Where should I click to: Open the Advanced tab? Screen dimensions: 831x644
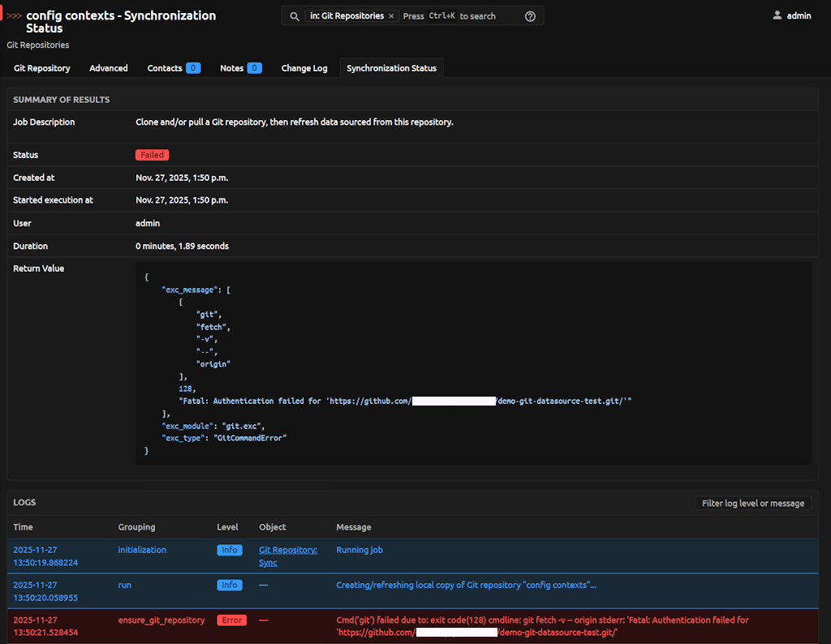tap(109, 68)
